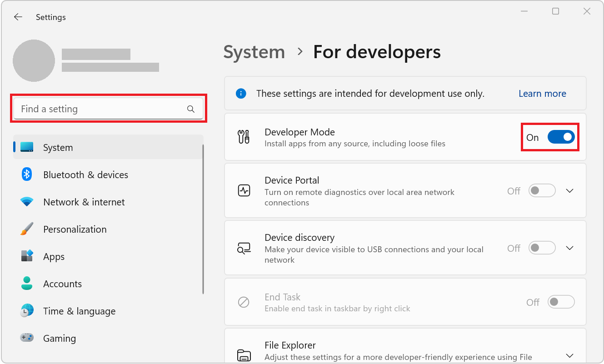Click the System breadcrumb link
The width and height of the screenshot is (604, 364).
click(254, 52)
